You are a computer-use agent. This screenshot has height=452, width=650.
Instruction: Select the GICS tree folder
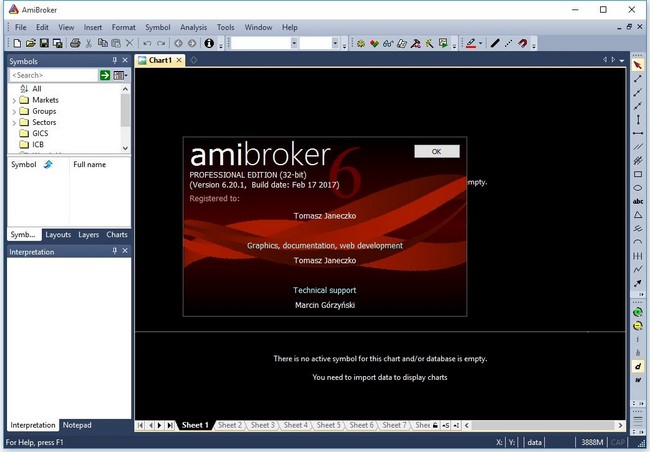tap(34, 134)
